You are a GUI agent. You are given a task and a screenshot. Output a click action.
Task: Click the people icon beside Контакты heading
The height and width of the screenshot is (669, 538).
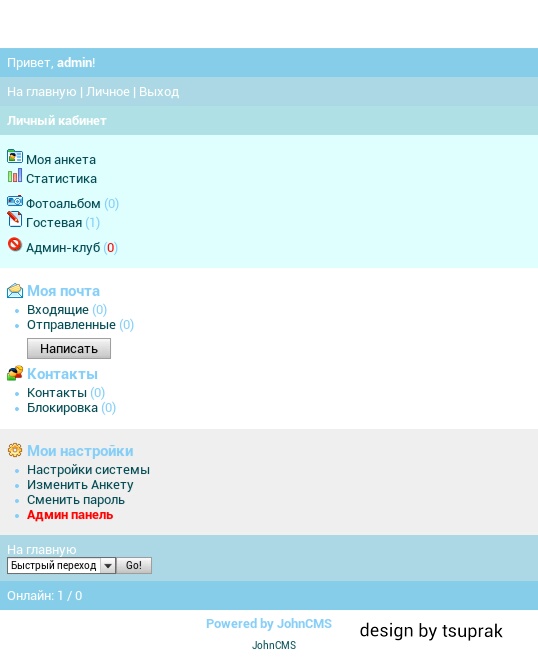tap(15, 373)
